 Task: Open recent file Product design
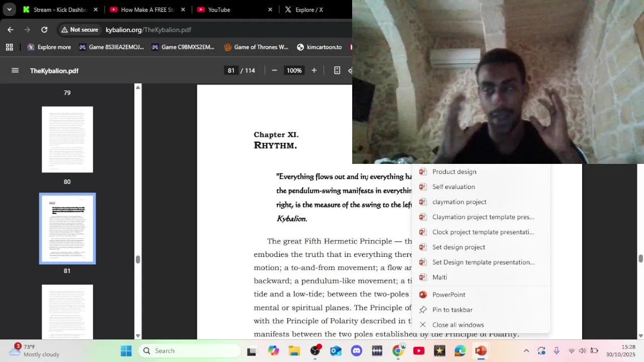tap(480, 171)
